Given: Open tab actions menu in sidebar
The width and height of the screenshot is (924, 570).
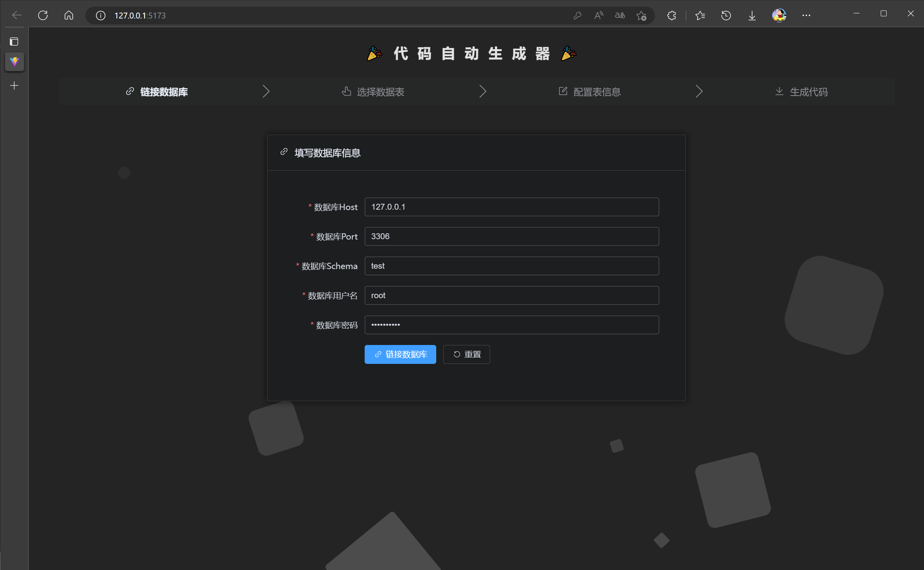Looking at the screenshot, I should pyautogui.click(x=14, y=41).
